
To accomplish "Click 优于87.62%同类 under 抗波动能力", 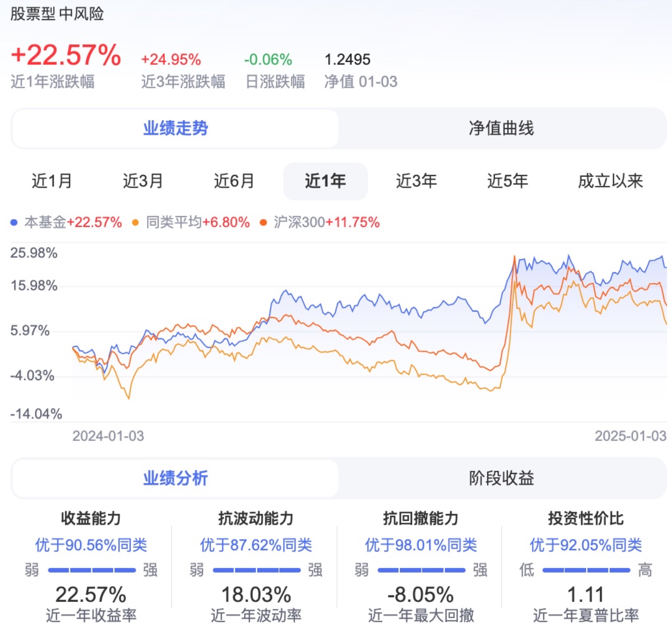I will pyautogui.click(x=256, y=545).
